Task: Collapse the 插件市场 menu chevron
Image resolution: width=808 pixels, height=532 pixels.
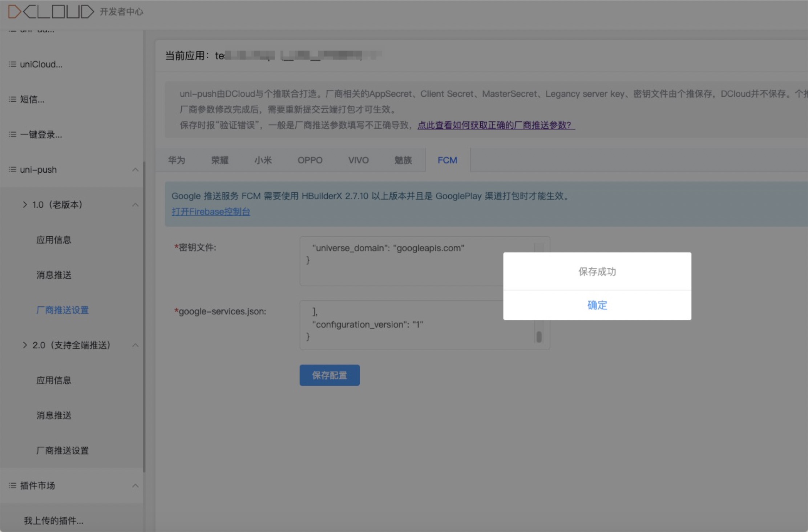Action: tap(135, 485)
